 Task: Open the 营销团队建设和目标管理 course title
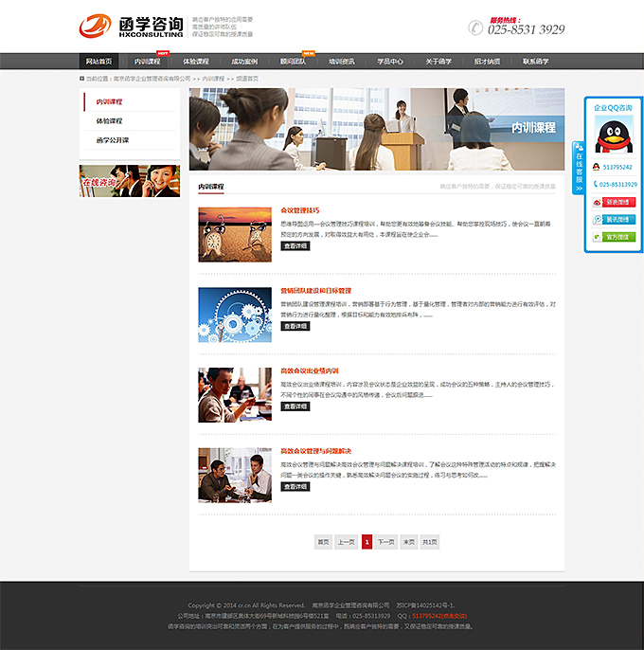click(315, 291)
